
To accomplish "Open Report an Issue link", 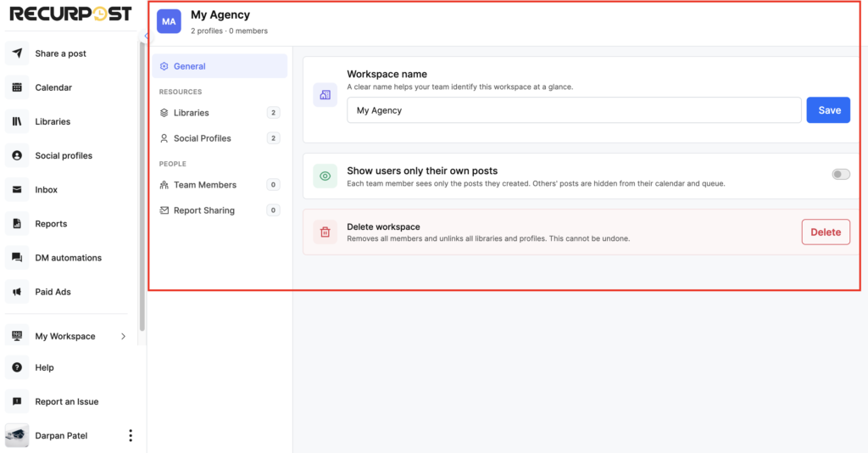I will pos(66,401).
